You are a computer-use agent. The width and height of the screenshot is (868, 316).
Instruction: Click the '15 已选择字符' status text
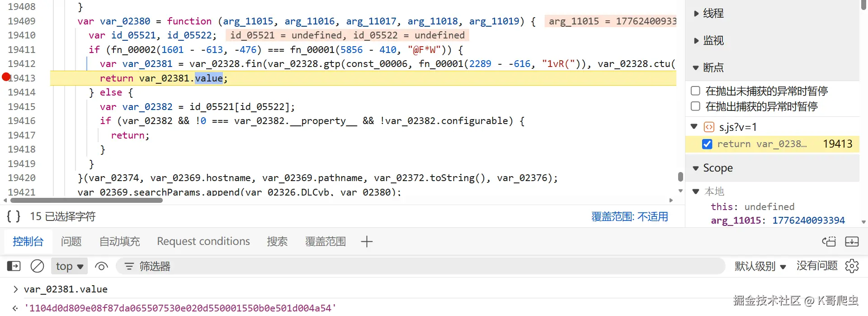[x=63, y=216]
